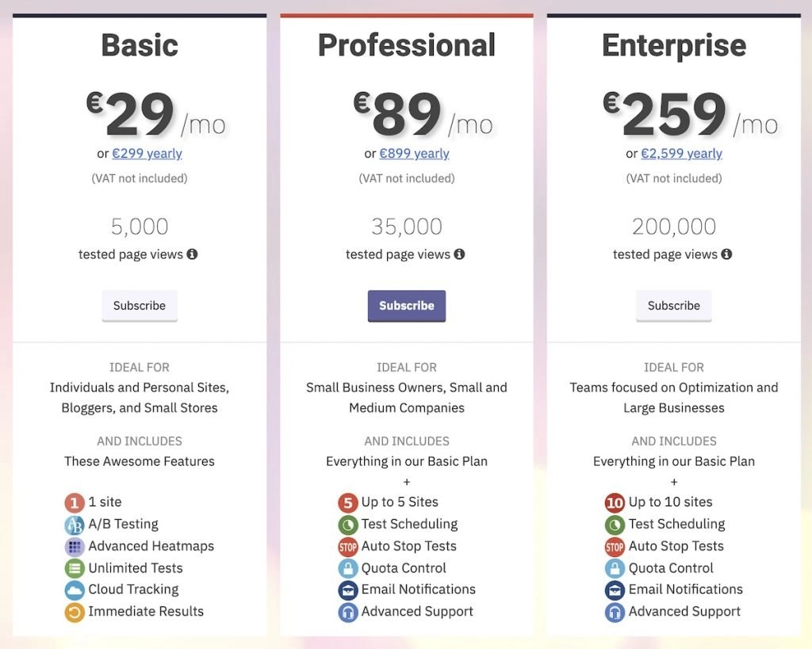
Task: Click the info icon beside Enterprise tested page views
Action: (x=726, y=254)
